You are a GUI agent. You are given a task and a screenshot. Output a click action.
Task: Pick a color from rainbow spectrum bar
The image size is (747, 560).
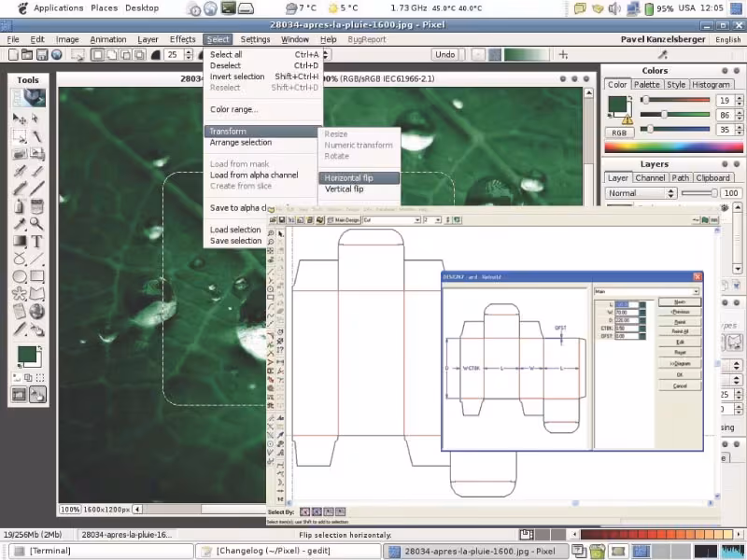(673, 147)
